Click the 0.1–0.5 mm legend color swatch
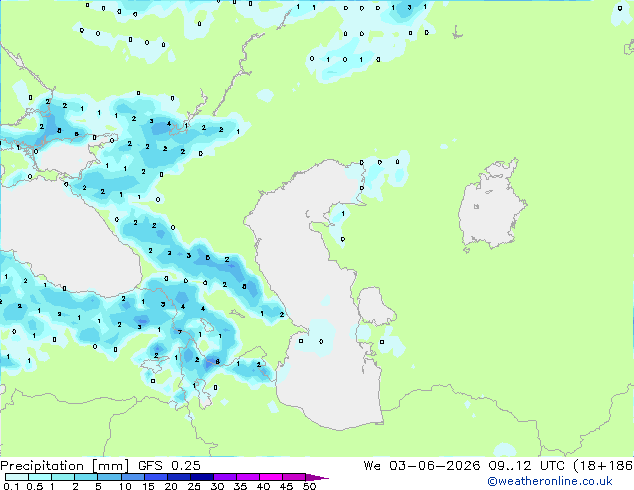Viewport: 634px width, 490px height. coord(17,477)
